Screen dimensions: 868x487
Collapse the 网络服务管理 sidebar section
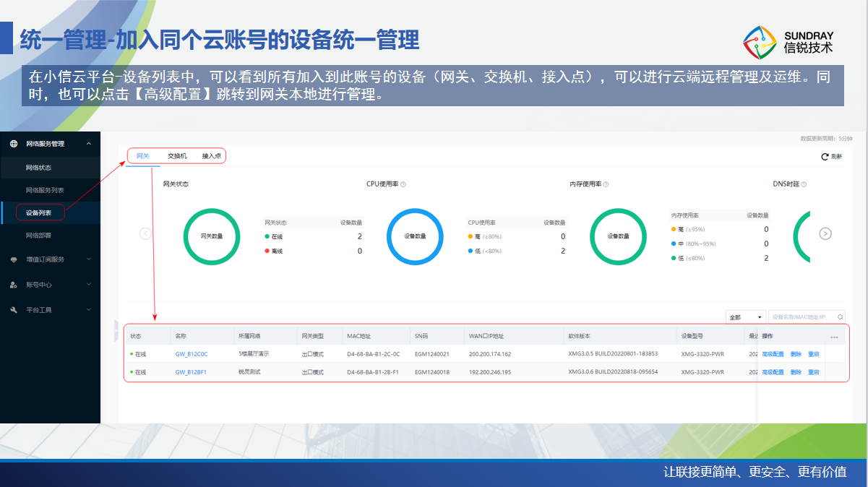coord(88,144)
